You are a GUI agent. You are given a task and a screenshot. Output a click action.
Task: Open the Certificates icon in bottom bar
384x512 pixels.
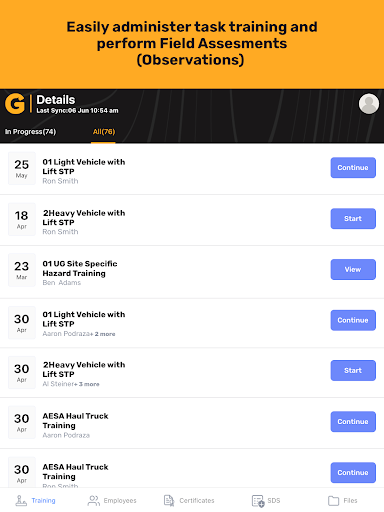169,500
